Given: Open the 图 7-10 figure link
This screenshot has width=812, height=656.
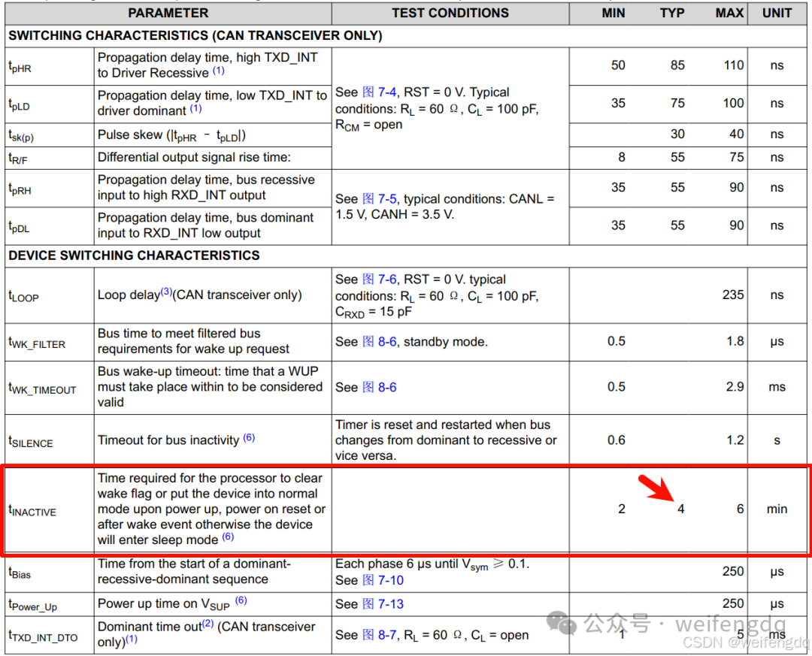Looking at the screenshot, I should (383, 580).
